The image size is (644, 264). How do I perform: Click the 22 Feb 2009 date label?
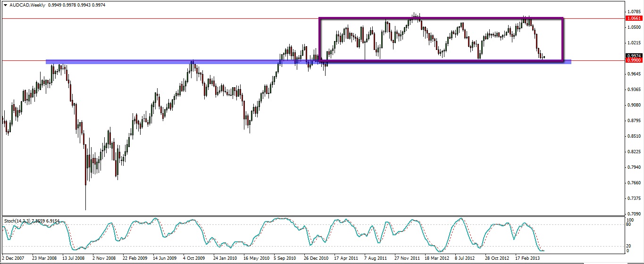pos(135,258)
